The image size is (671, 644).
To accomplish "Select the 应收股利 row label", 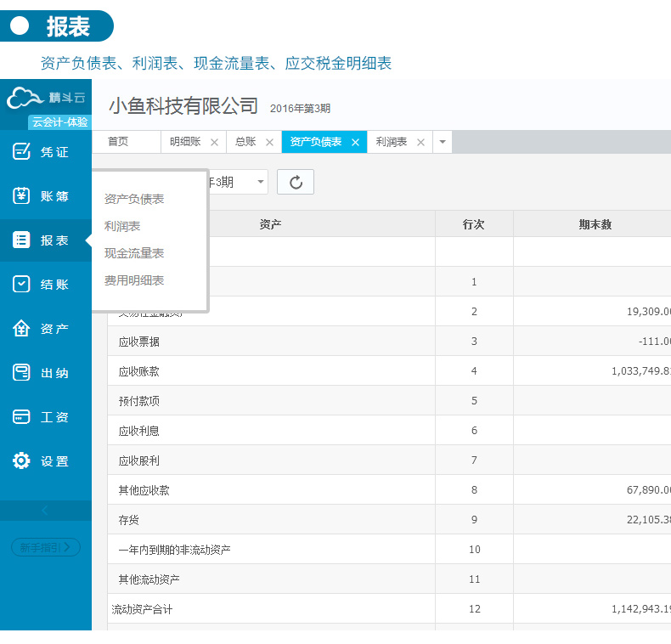I will click(139, 460).
